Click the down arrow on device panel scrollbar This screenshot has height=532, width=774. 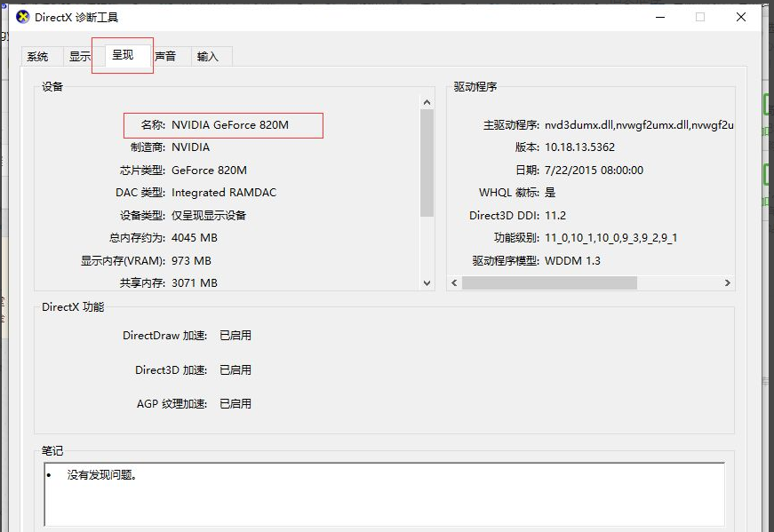[427, 282]
